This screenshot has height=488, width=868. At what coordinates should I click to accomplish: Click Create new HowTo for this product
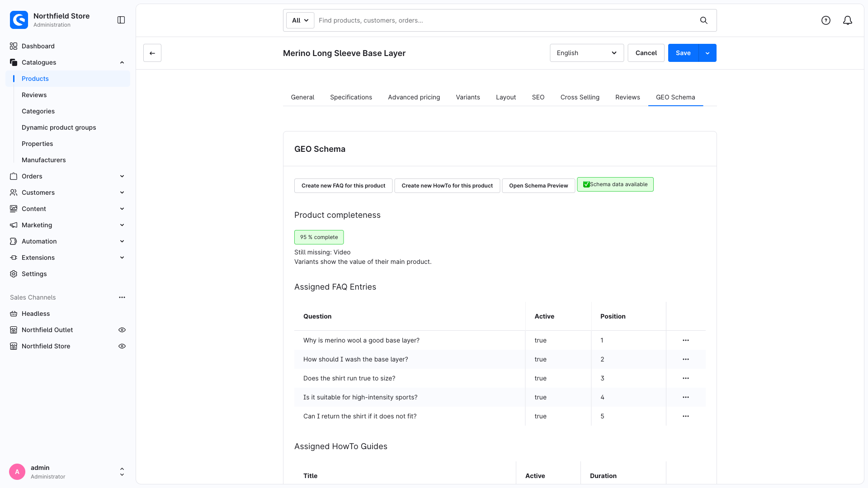[447, 186]
